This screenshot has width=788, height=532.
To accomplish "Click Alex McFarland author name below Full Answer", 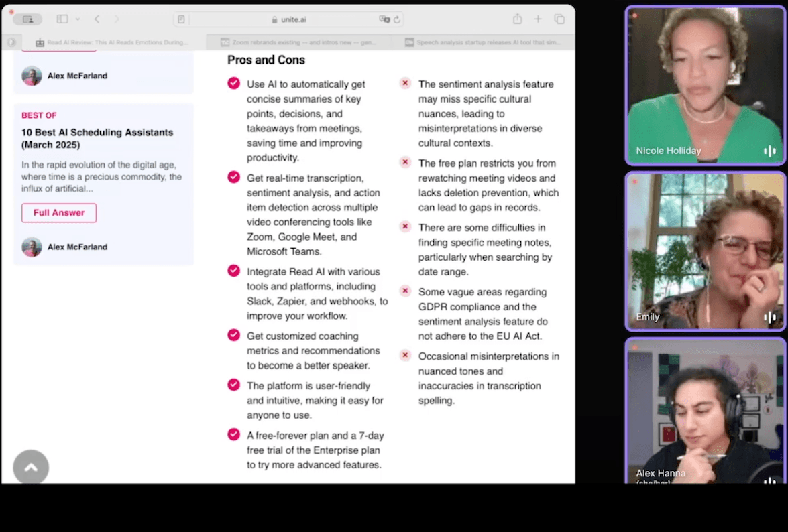I will [77, 247].
